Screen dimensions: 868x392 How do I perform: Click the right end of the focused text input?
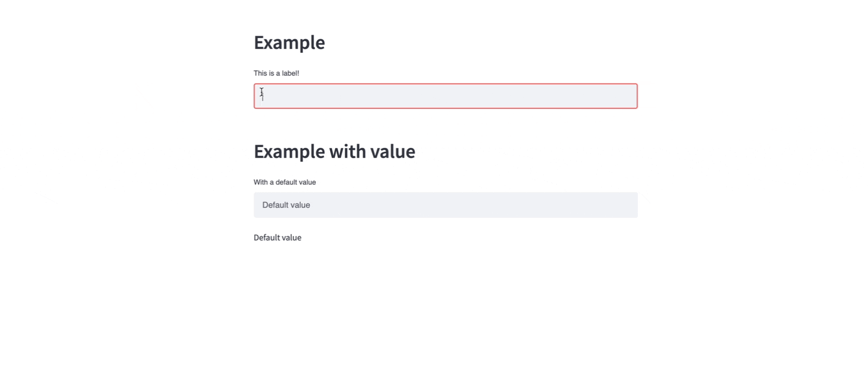tap(627, 96)
